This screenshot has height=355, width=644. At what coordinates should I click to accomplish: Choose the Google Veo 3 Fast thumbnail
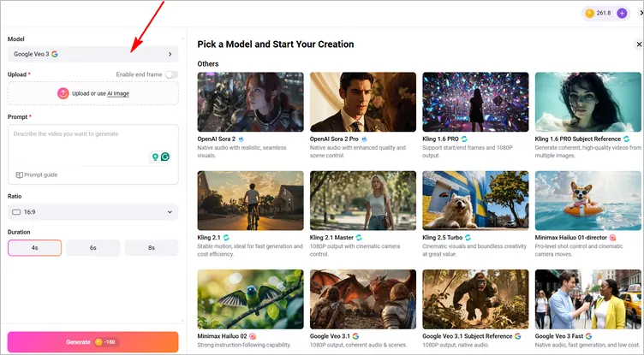(x=588, y=299)
